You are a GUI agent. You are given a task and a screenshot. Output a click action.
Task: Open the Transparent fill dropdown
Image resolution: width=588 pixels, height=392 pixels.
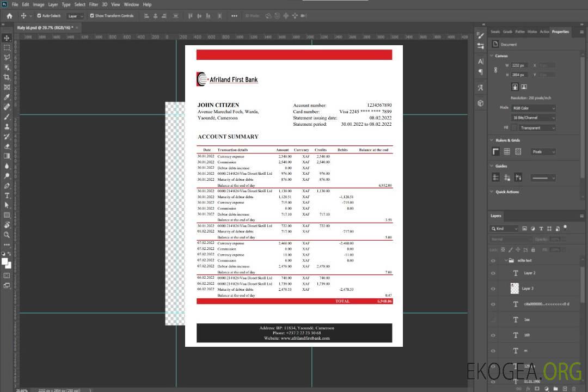(x=536, y=127)
